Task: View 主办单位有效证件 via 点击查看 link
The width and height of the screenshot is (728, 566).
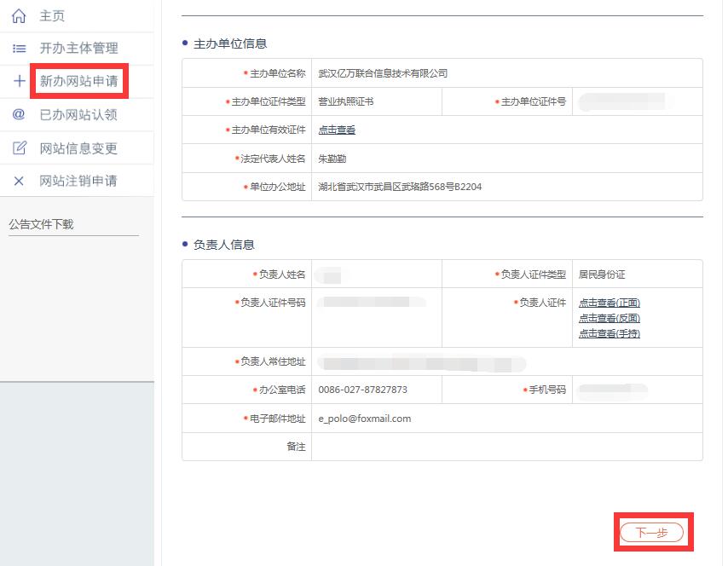Action: pyautogui.click(x=337, y=130)
